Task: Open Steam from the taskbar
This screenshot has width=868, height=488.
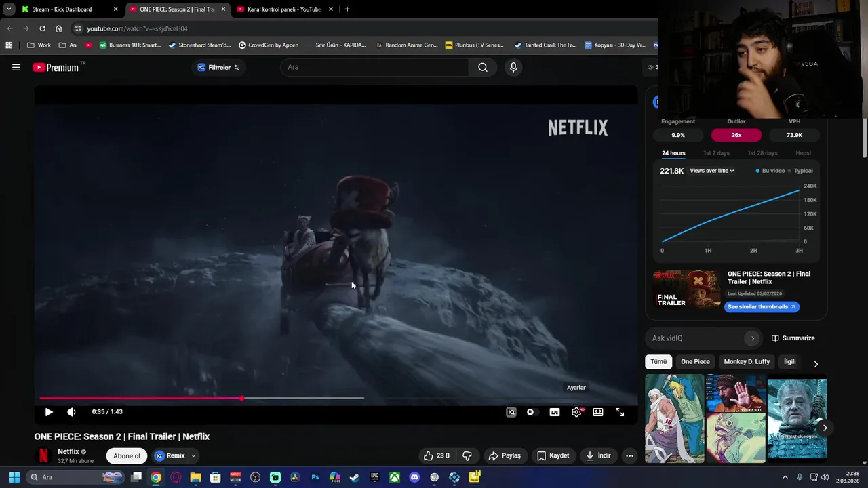Action: coord(355,477)
